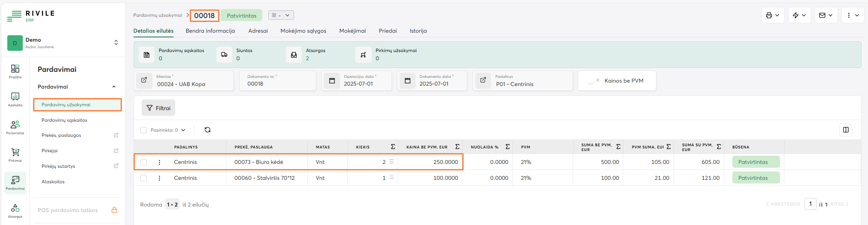Expand the Demo company switcher
This screenshot has height=225, width=868.
pyautogui.click(x=115, y=43)
